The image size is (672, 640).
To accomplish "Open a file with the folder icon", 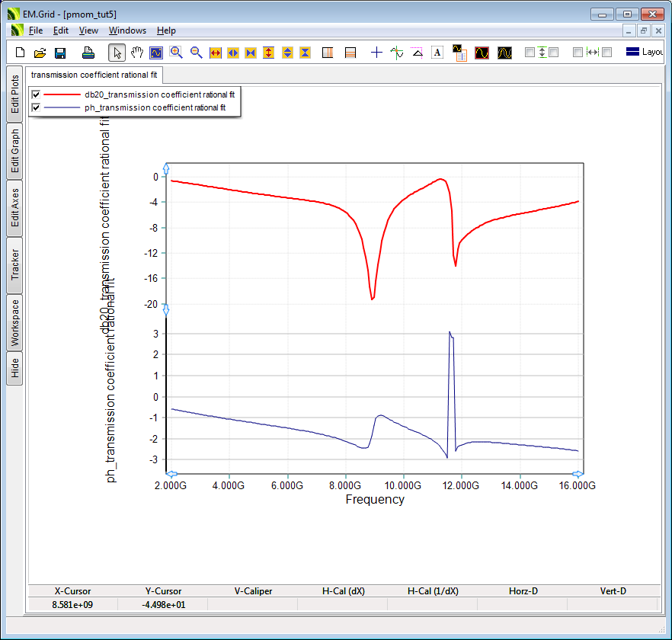I will point(40,53).
